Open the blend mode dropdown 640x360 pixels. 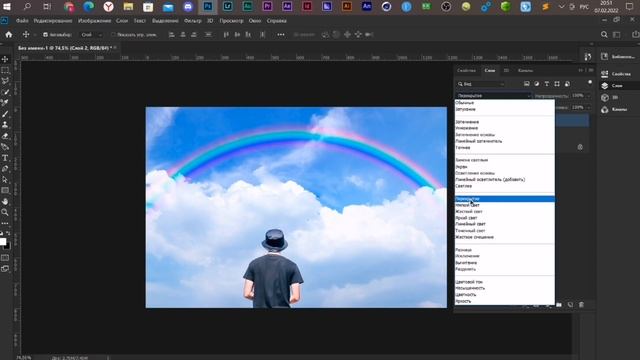(x=493, y=96)
